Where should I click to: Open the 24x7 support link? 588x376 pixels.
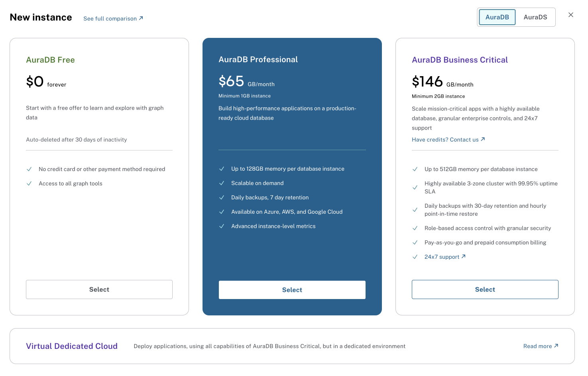coord(442,257)
